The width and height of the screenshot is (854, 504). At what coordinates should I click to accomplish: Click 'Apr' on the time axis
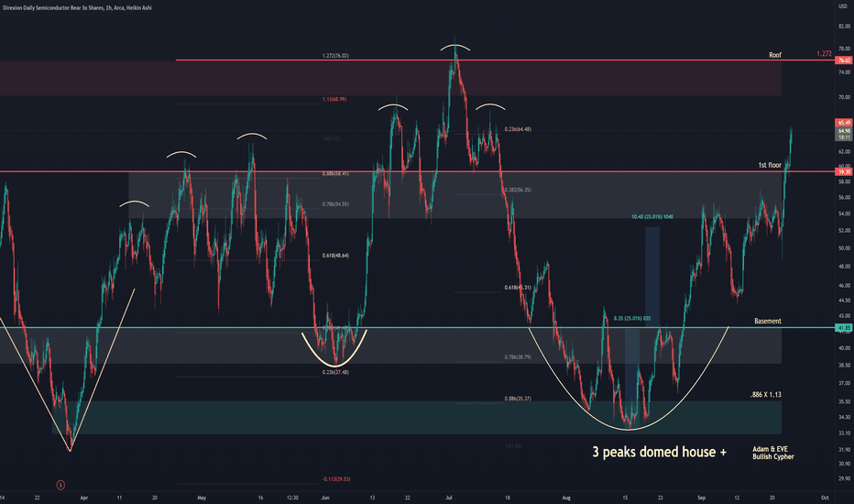pyautogui.click(x=84, y=498)
